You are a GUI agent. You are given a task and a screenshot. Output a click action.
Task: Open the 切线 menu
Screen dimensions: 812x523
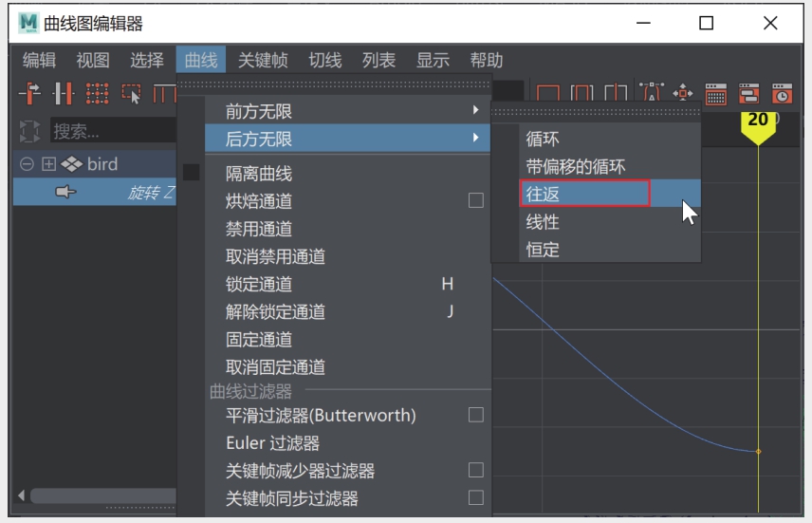coord(325,60)
